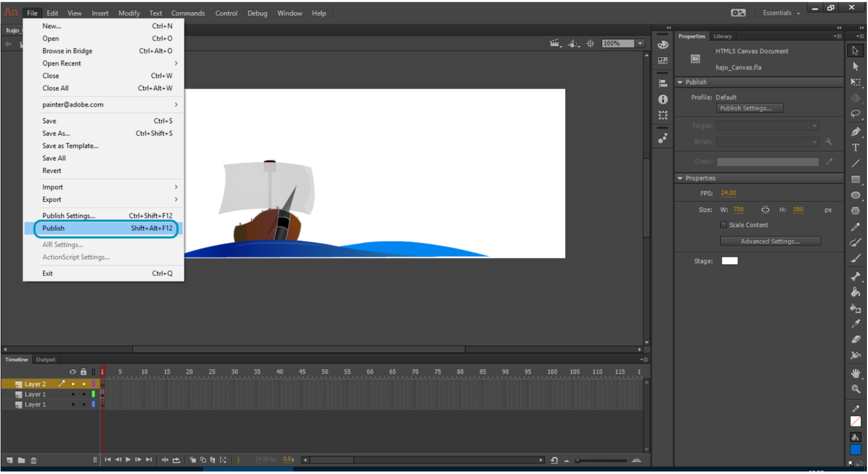Select the Text tool in the toolbar
868x474 pixels.
pos(855,147)
